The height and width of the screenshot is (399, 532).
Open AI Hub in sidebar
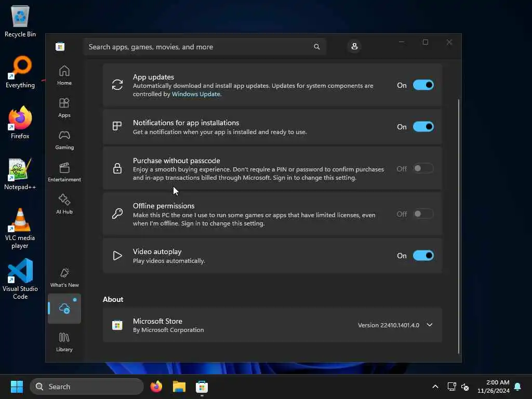[x=64, y=204]
